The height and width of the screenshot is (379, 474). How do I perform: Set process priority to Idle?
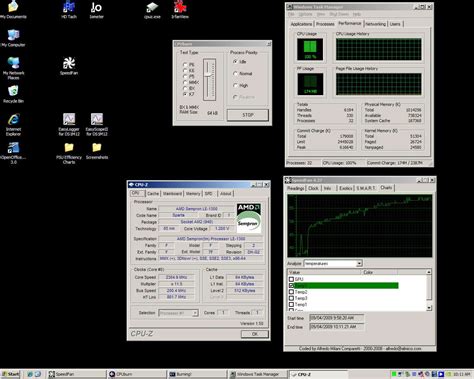(x=235, y=62)
